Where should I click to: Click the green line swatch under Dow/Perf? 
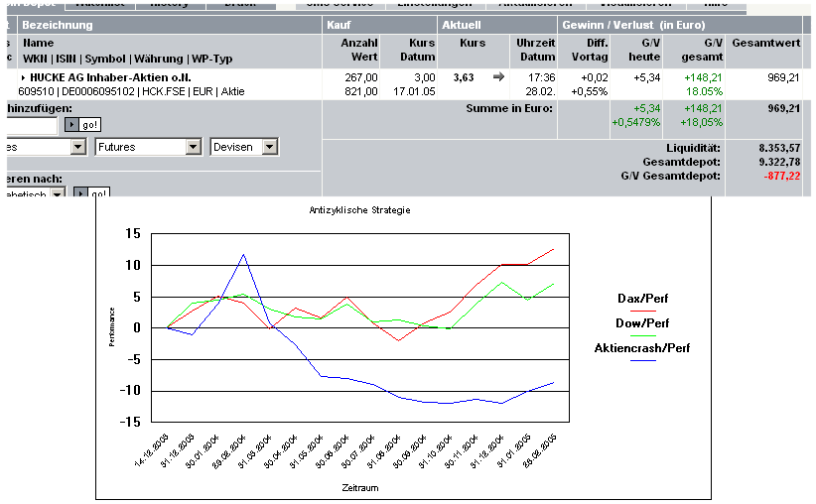pyautogui.click(x=642, y=335)
